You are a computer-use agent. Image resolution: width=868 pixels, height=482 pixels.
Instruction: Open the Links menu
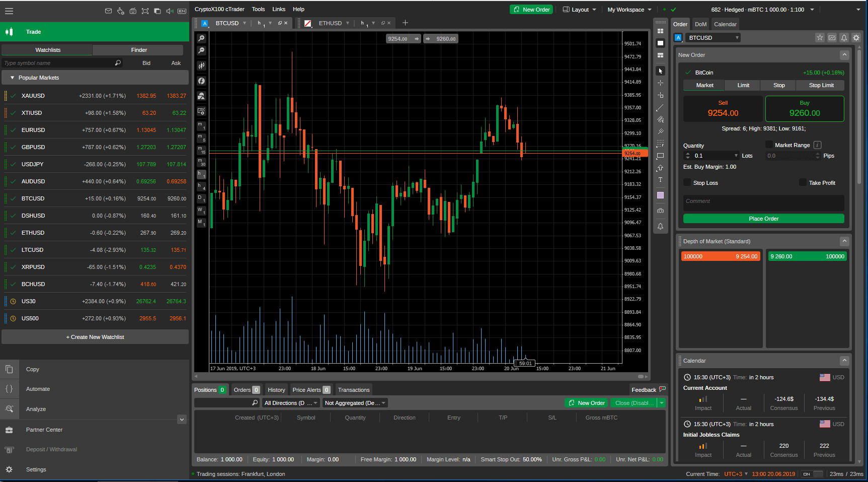279,9
